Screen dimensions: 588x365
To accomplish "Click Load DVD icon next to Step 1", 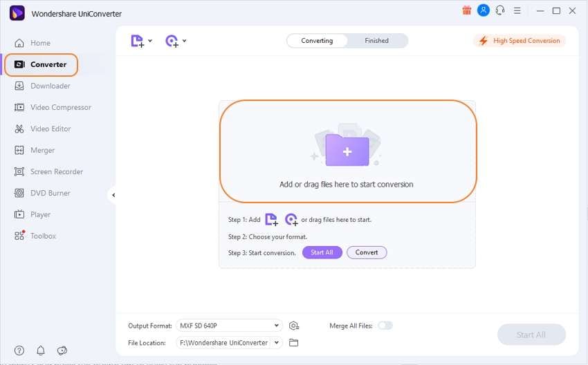I will click(291, 219).
